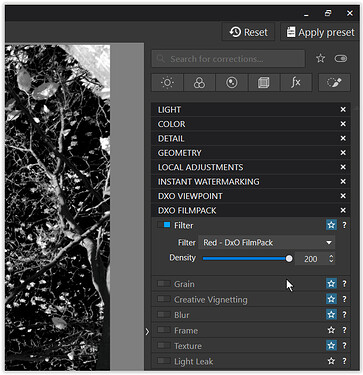Viewport: 363px width, 375px height.
Task: Expand the Grain palette
Action: [x=184, y=284]
